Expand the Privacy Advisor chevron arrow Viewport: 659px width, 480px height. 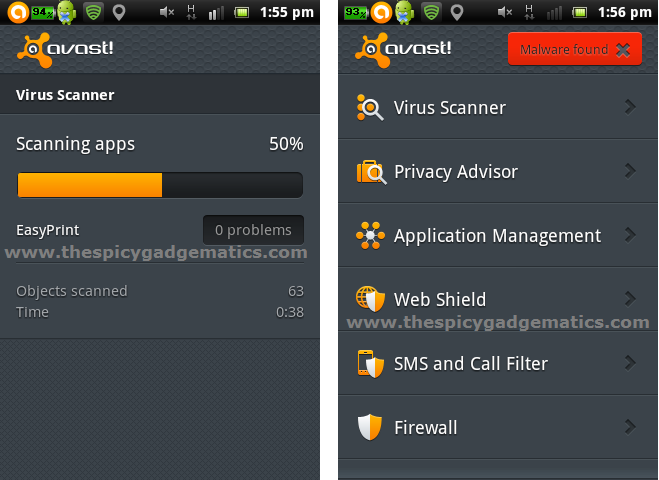[x=630, y=171]
